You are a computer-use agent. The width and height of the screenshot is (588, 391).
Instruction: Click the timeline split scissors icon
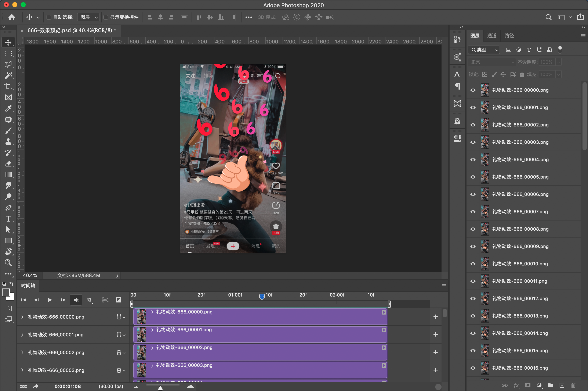(x=105, y=300)
